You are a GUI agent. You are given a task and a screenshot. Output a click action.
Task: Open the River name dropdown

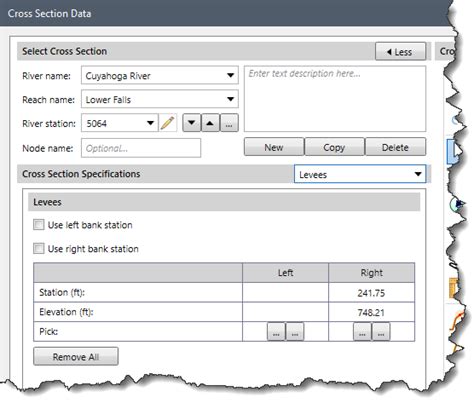[160, 75]
